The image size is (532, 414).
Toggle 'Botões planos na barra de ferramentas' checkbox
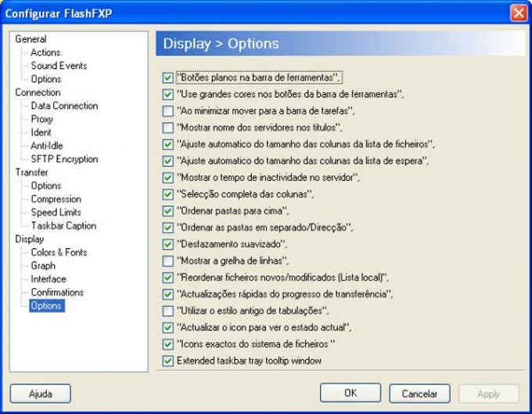[168, 78]
